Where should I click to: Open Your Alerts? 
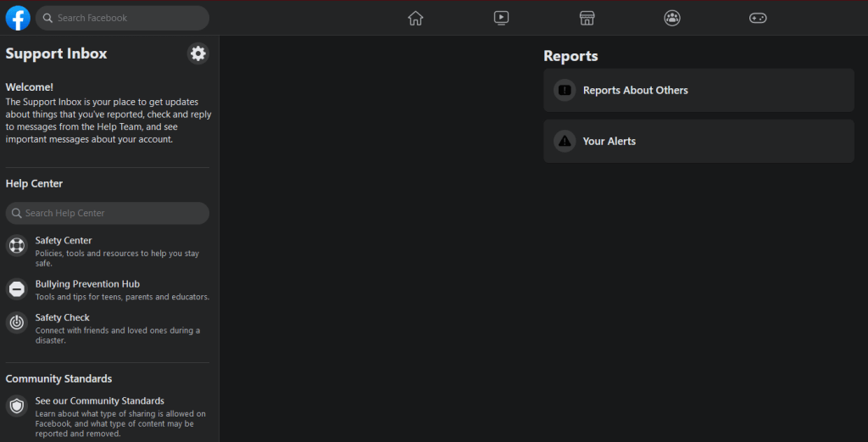pos(698,141)
